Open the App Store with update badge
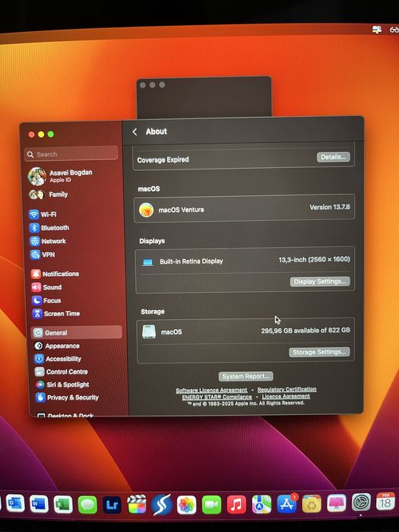399x532 pixels. (287, 503)
